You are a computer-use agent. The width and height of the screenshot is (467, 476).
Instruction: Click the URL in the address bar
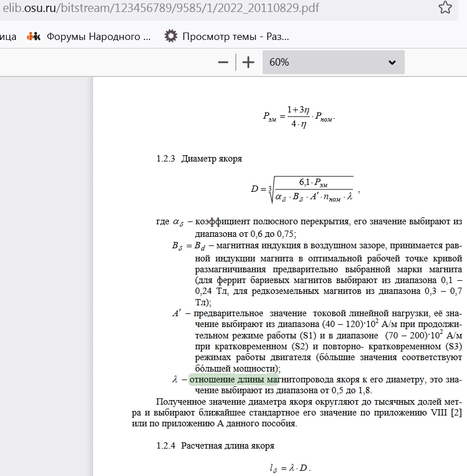pyautogui.click(x=161, y=8)
